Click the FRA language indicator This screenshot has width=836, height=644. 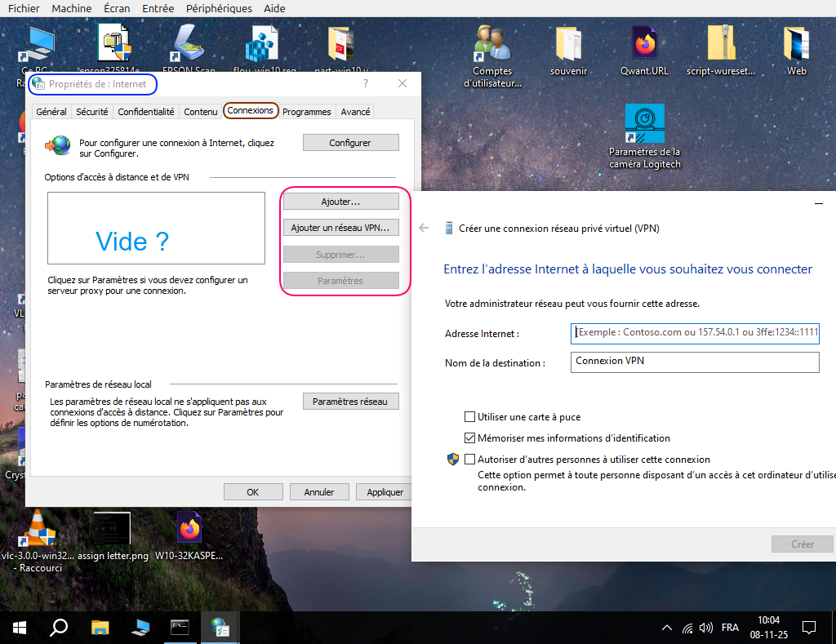730,628
